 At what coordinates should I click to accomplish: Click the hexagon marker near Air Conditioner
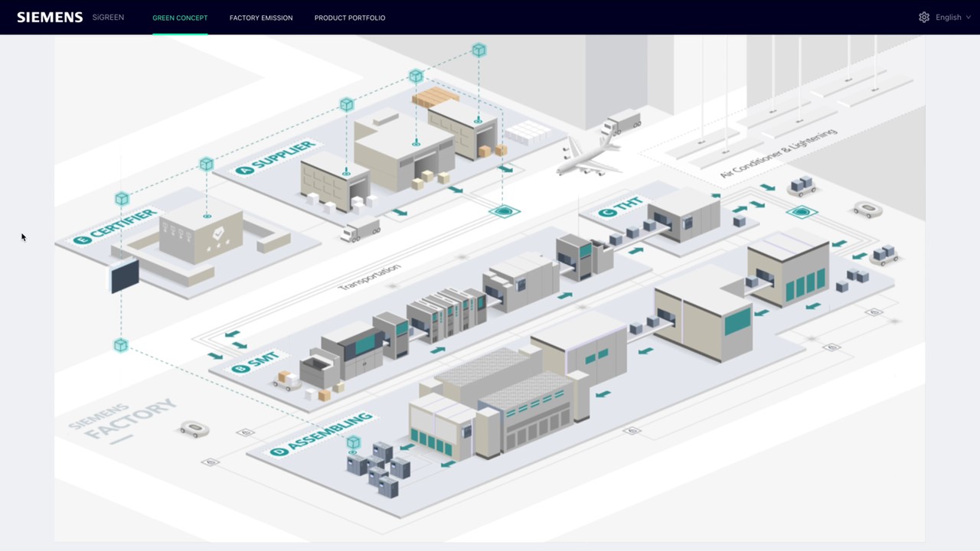click(x=802, y=211)
